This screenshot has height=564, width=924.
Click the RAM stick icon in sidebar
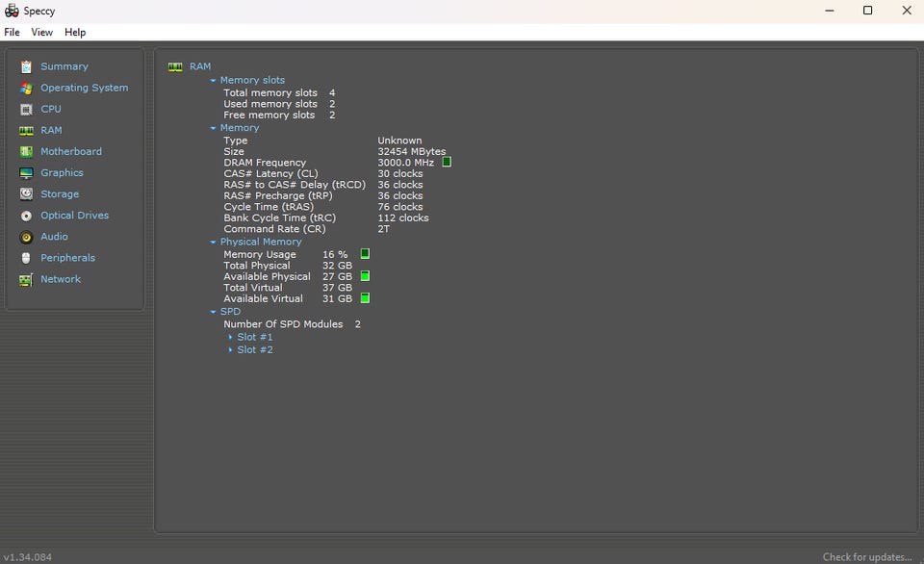pyautogui.click(x=26, y=130)
